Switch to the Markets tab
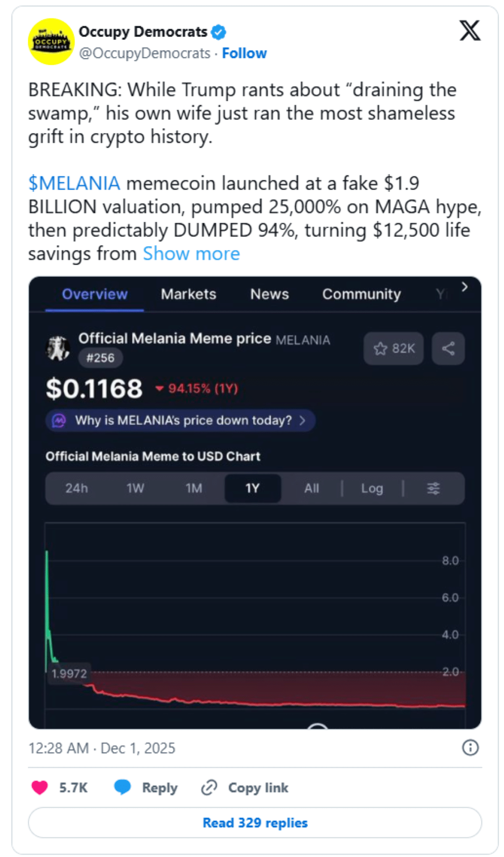 pos(189,294)
